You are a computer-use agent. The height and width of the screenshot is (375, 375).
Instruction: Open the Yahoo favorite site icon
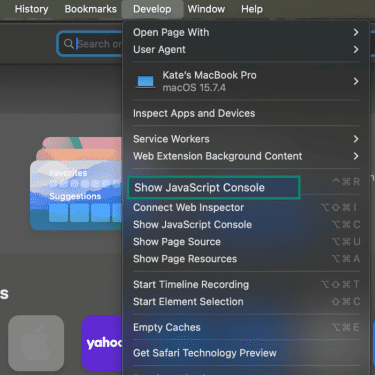(102, 343)
